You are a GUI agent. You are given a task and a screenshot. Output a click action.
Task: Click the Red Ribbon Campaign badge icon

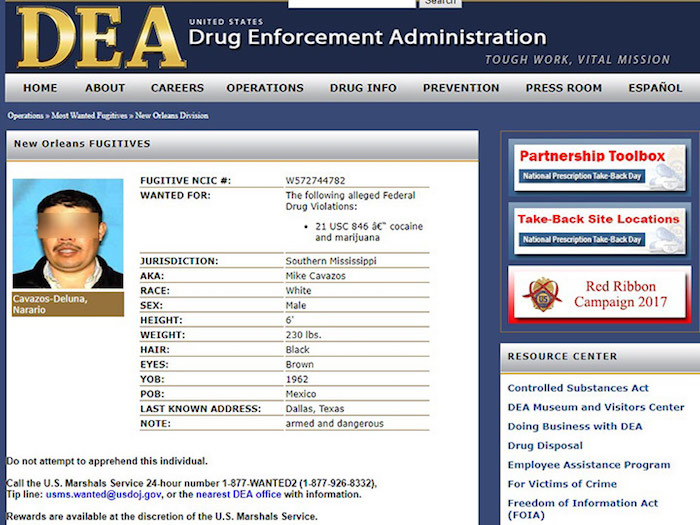click(x=541, y=295)
